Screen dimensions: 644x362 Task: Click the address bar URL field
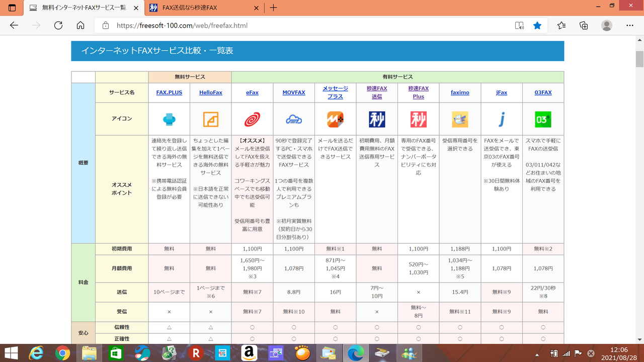tap(302, 25)
